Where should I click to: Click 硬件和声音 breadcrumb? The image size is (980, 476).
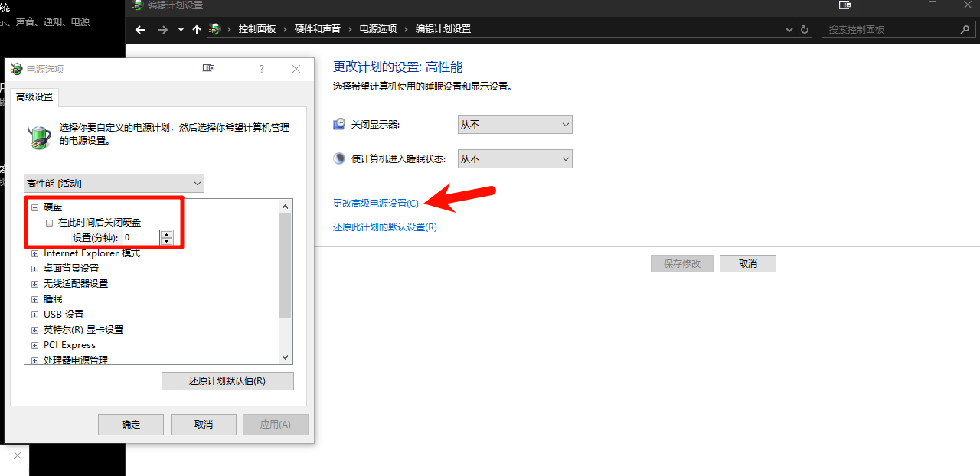[317, 29]
